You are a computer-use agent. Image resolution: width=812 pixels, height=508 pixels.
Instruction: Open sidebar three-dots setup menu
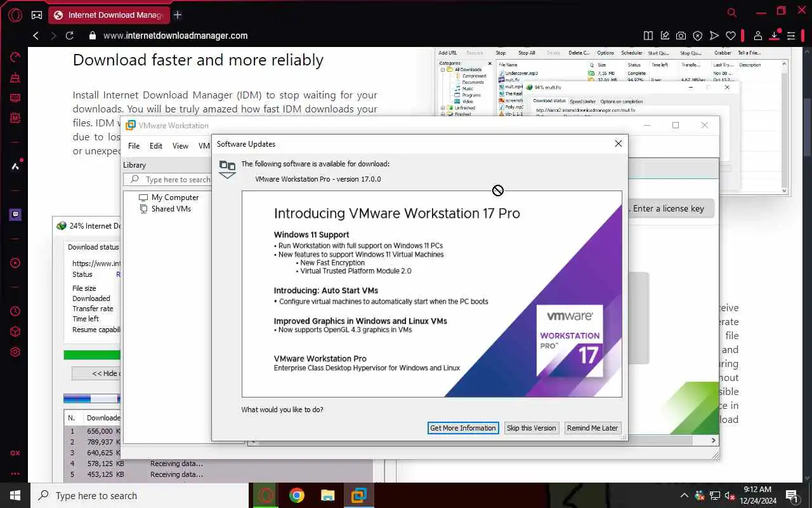pos(15,473)
